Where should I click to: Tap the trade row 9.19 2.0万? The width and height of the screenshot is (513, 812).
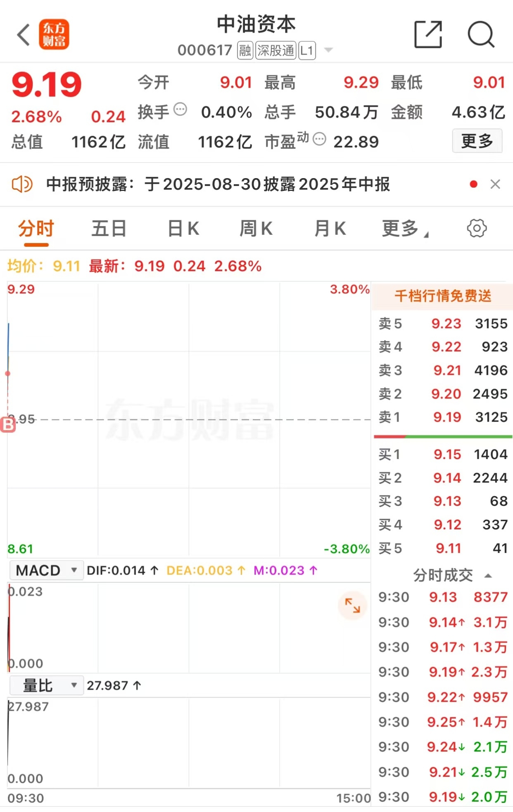(x=443, y=797)
